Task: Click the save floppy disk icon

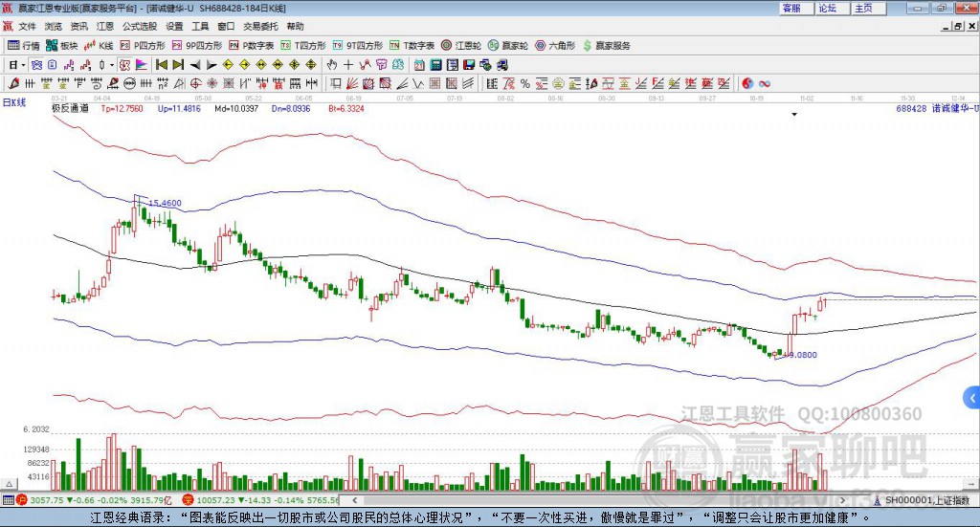Action: (x=469, y=65)
